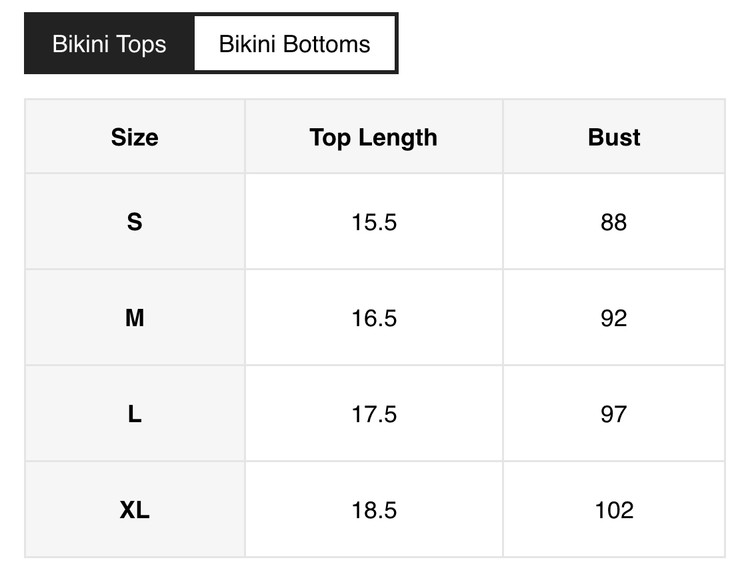Image resolution: width=750 pixels, height=581 pixels.
Task: Click the Top Length column header
Action: [x=373, y=137]
